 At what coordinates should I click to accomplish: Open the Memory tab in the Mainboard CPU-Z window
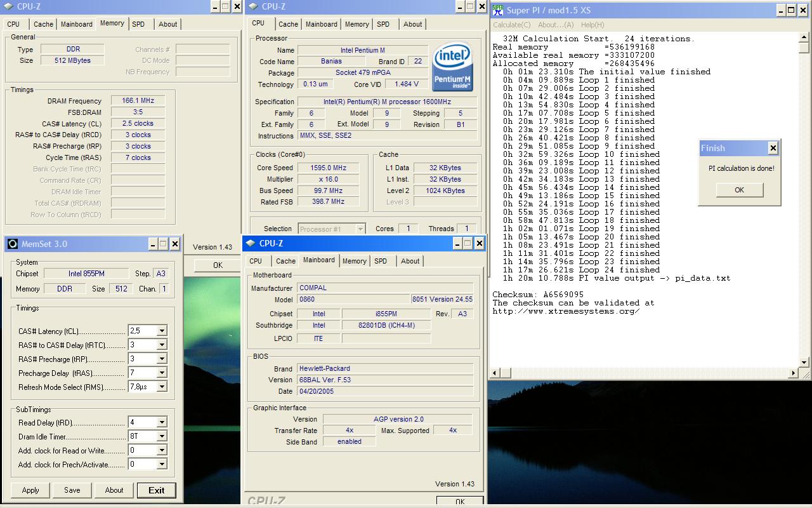click(354, 261)
